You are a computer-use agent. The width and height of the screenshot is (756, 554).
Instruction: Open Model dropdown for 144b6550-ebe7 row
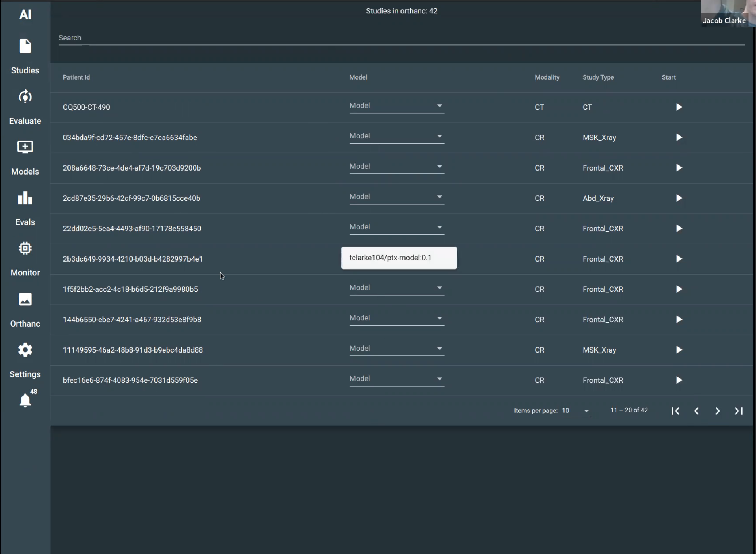click(x=397, y=318)
